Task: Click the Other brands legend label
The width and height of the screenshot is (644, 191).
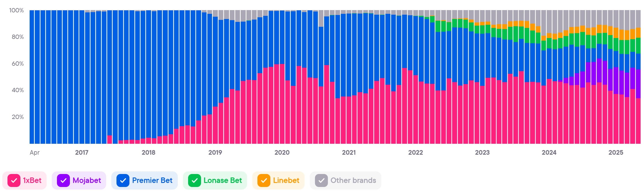Action: [353, 181]
